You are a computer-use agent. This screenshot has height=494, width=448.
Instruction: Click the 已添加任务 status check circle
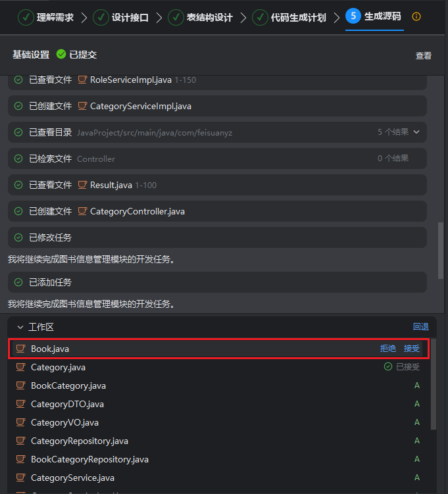click(18, 282)
